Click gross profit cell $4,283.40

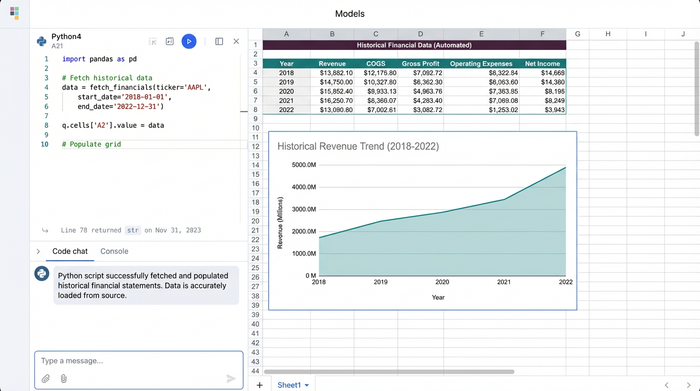pos(420,100)
